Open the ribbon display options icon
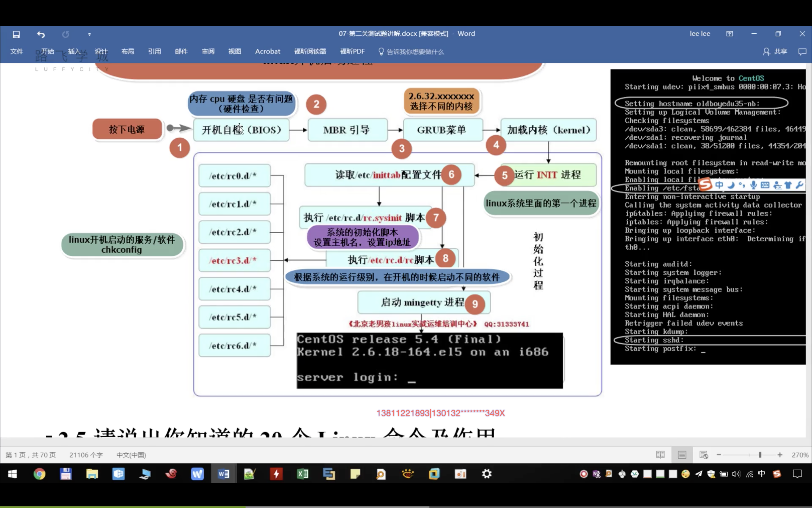812x508 pixels. (730, 34)
